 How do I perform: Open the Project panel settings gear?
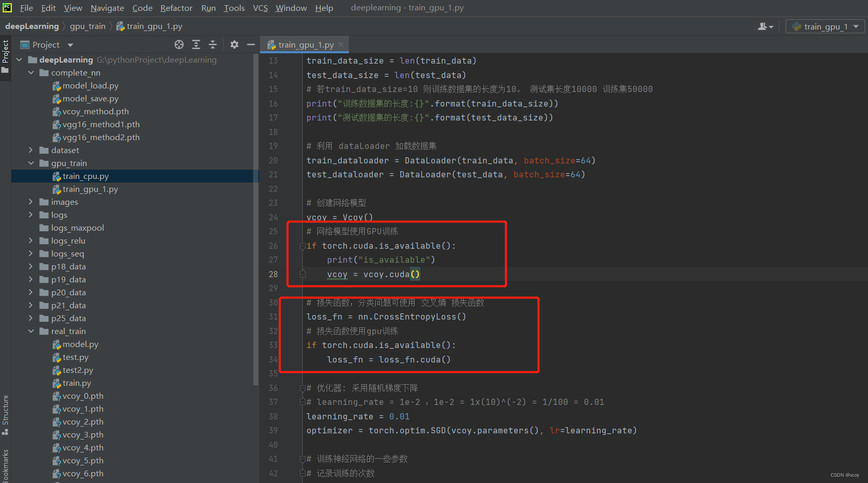pyautogui.click(x=234, y=44)
